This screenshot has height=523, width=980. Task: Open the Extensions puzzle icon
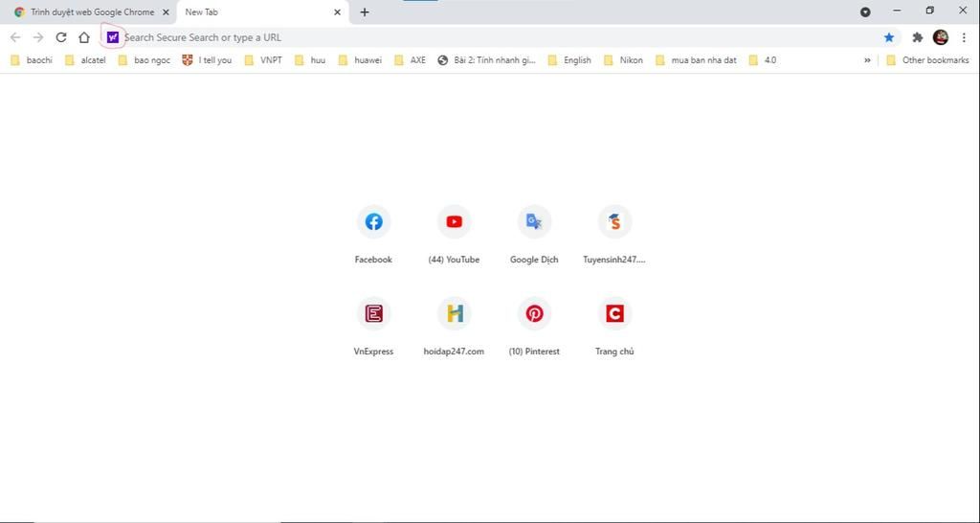[917, 37]
